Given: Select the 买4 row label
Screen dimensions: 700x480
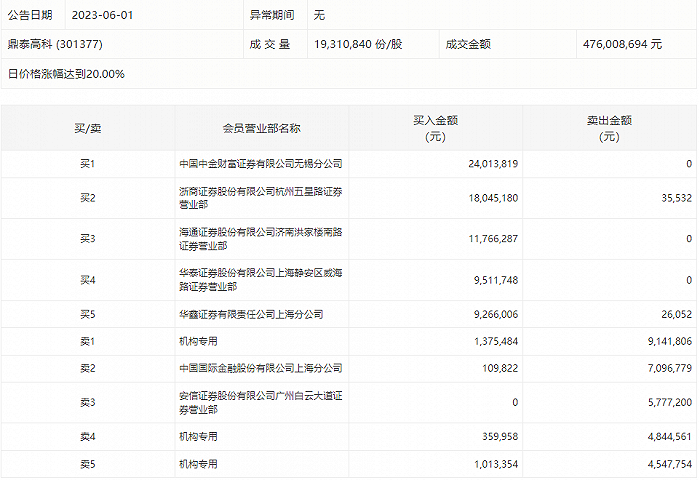Looking at the screenshot, I should pyautogui.click(x=88, y=280).
